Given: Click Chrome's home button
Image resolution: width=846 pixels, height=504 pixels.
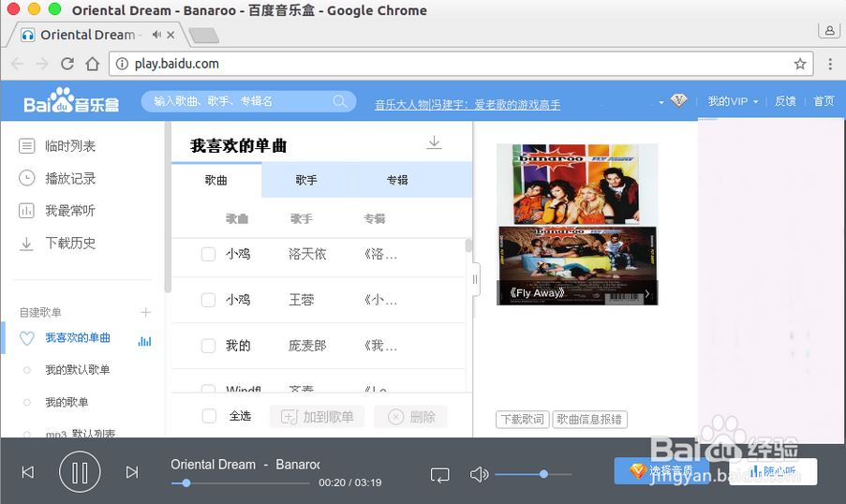Looking at the screenshot, I should click(x=93, y=64).
